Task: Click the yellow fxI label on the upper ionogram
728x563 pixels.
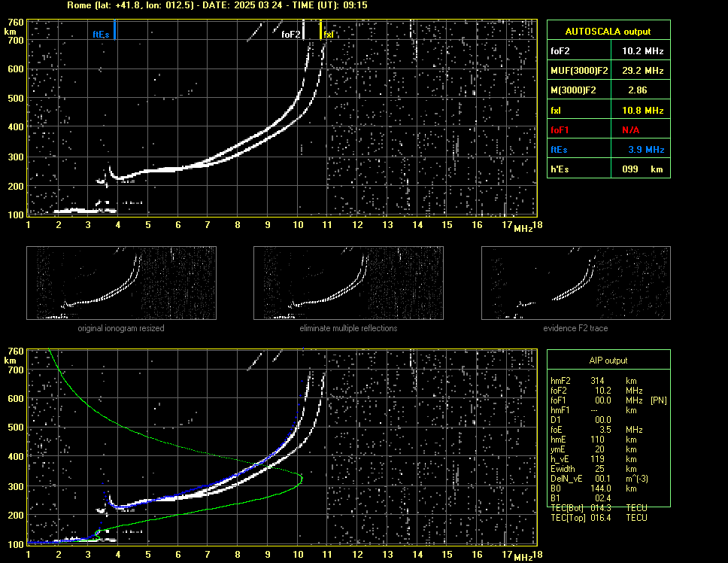Action: (328, 35)
